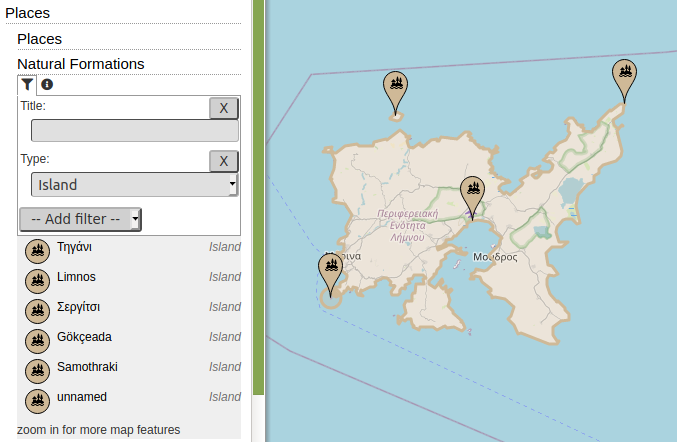The width and height of the screenshot is (677, 442).
Task: Click the island icon beside Limnos
Action: coord(38,281)
